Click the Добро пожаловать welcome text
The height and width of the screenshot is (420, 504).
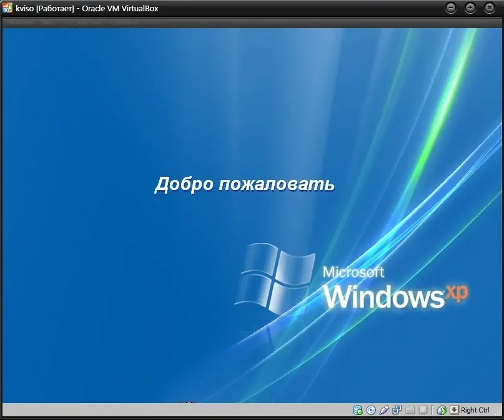pos(245,184)
